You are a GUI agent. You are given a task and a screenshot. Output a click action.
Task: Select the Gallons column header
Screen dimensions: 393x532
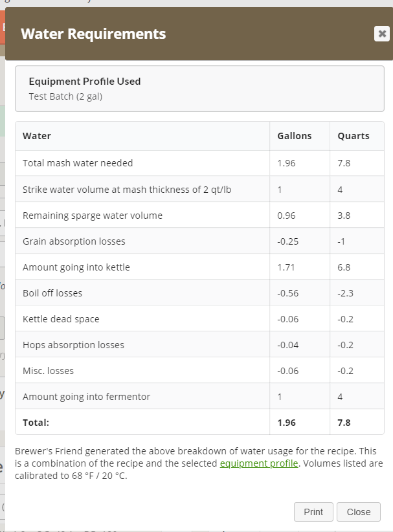pos(294,136)
